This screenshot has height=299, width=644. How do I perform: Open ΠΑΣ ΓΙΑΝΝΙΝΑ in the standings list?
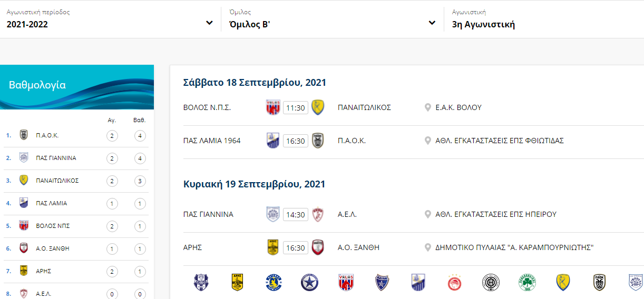pos(76,158)
